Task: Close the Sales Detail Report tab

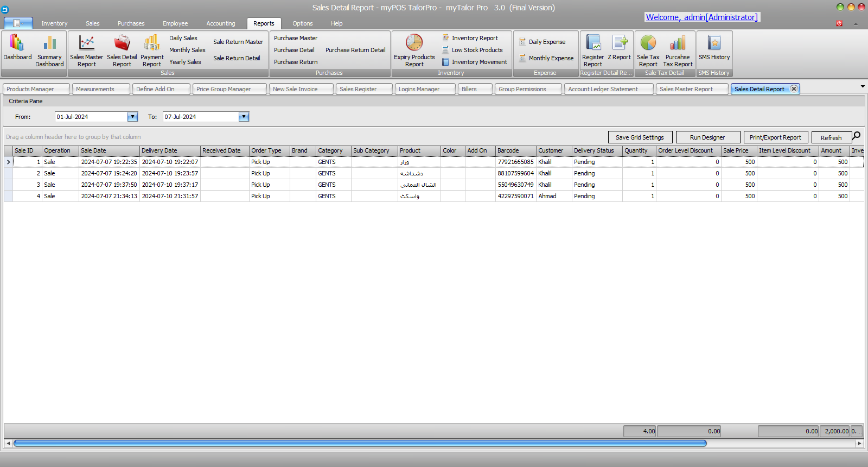Action: 794,89
